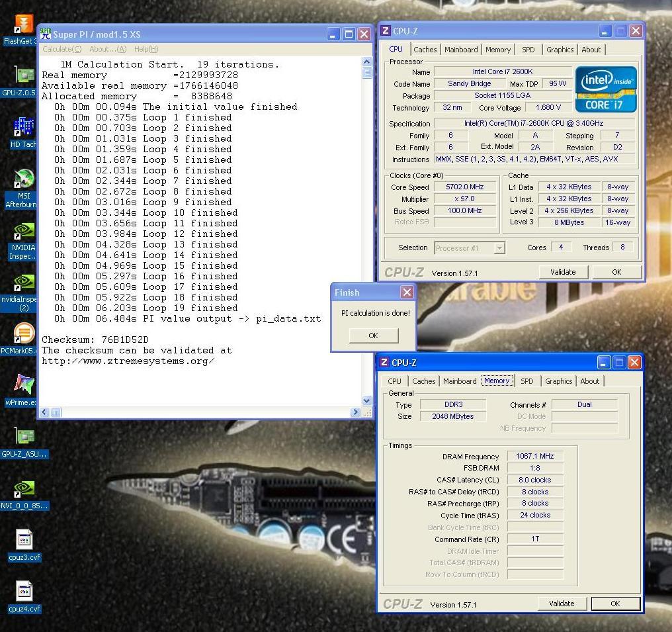
Task: Confirm OK in the Finish dialog
Action: [x=373, y=336]
